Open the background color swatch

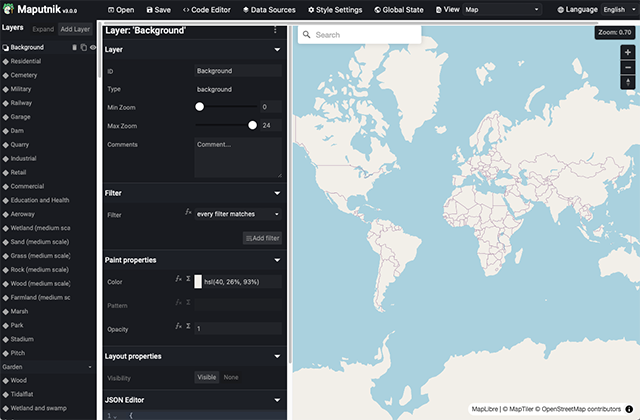(198, 282)
